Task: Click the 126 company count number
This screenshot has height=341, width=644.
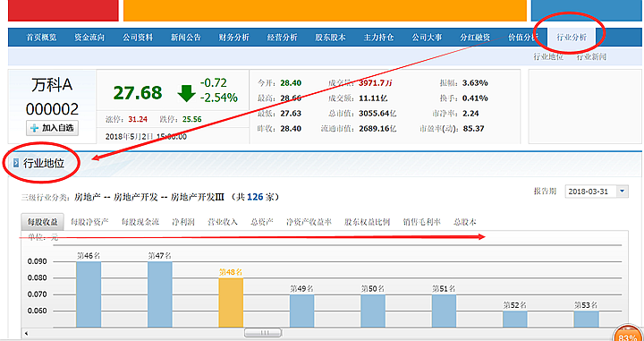Action: click(255, 197)
